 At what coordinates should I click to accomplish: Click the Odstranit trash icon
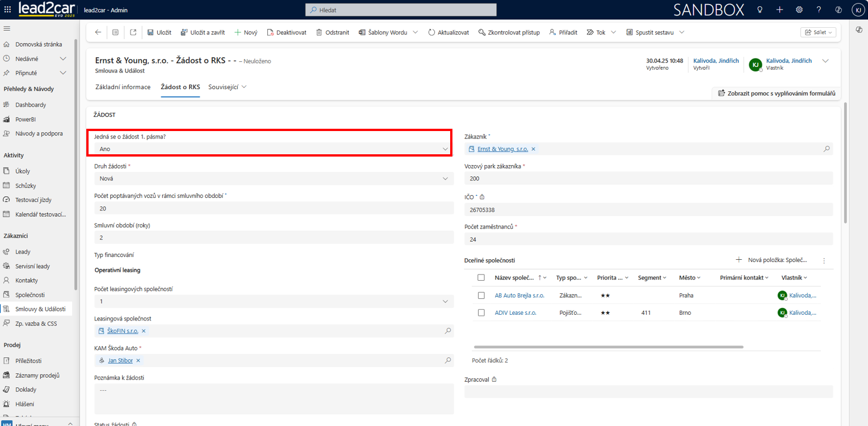click(x=319, y=32)
